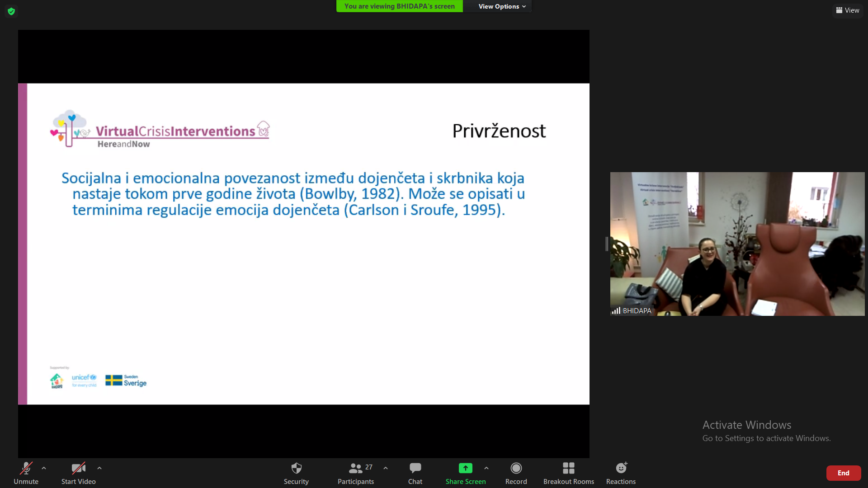Expand arrow next to Participants
Image resolution: width=868 pixels, height=488 pixels.
pos(386,468)
